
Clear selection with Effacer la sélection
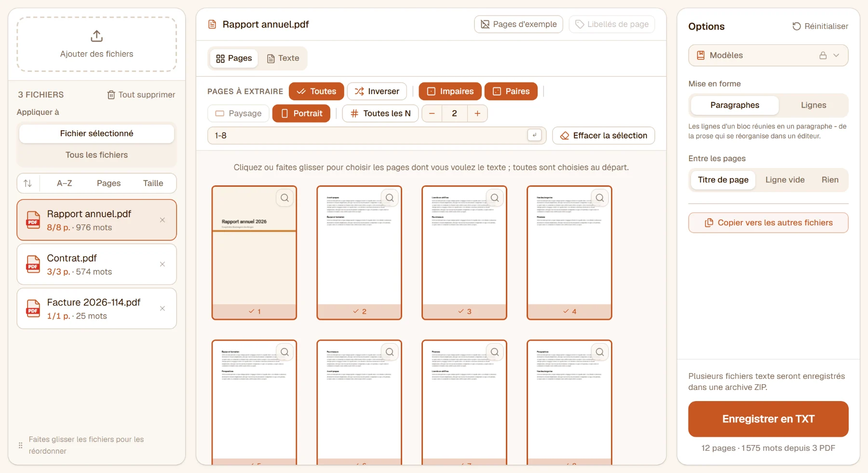point(603,136)
